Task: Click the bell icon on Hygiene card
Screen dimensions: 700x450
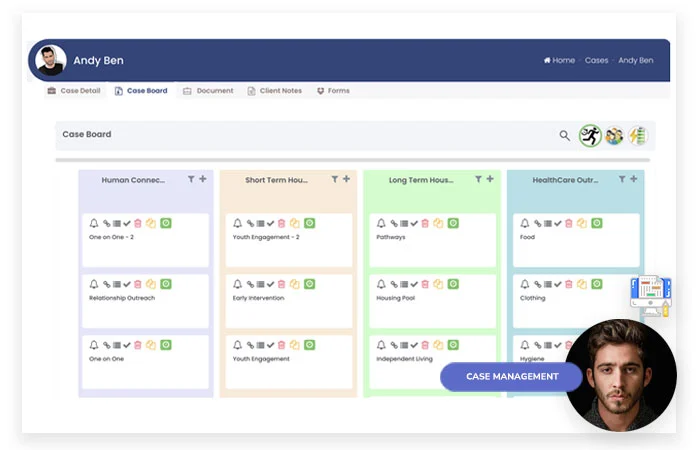Action: [525, 345]
